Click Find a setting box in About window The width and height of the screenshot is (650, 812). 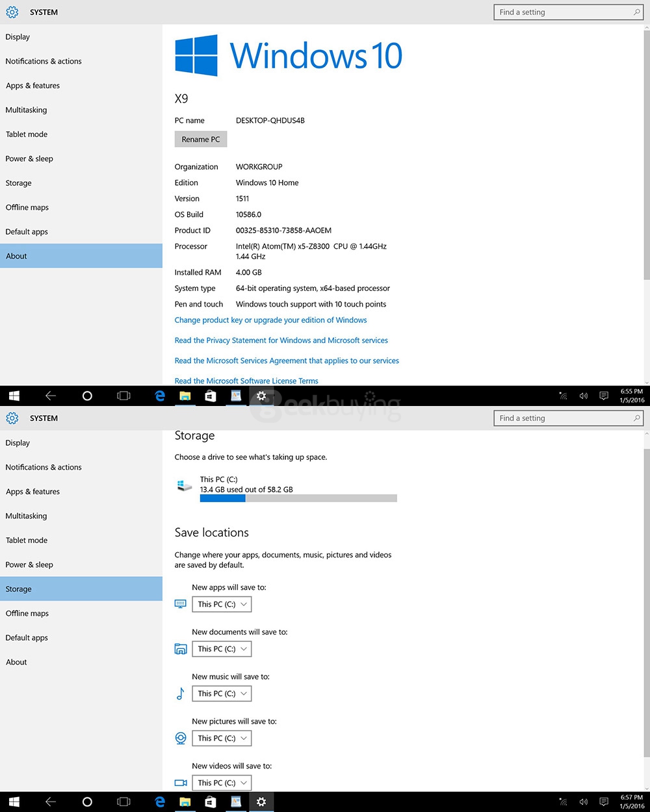569,12
